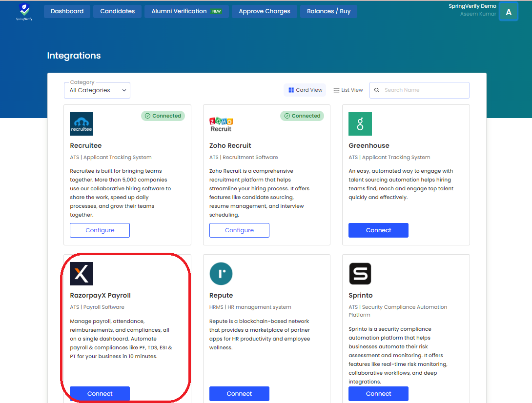Click the Greenhouse logo icon
Viewport: 532px width, 403px height.
(x=360, y=124)
